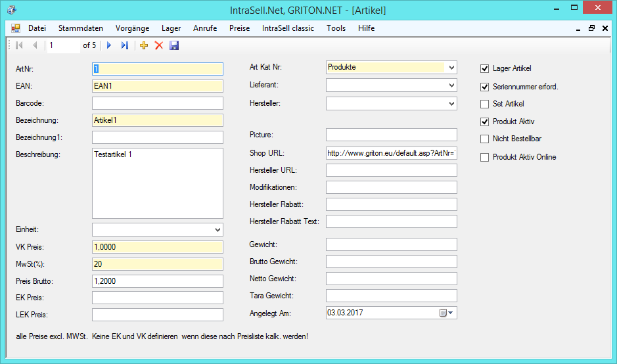Click the Beschreibung text area
Image resolution: width=617 pixels, height=364 pixels.
pyautogui.click(x=158, y=183)
